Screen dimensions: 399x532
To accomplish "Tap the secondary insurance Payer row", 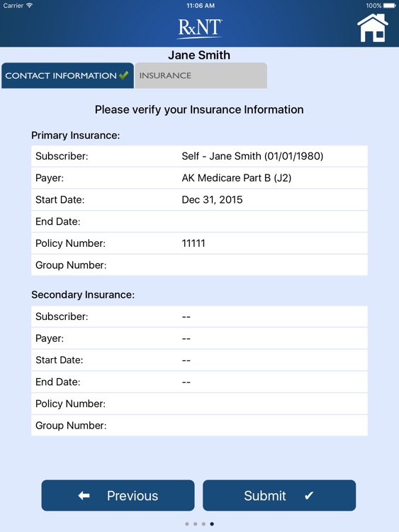I will (199, 338).
